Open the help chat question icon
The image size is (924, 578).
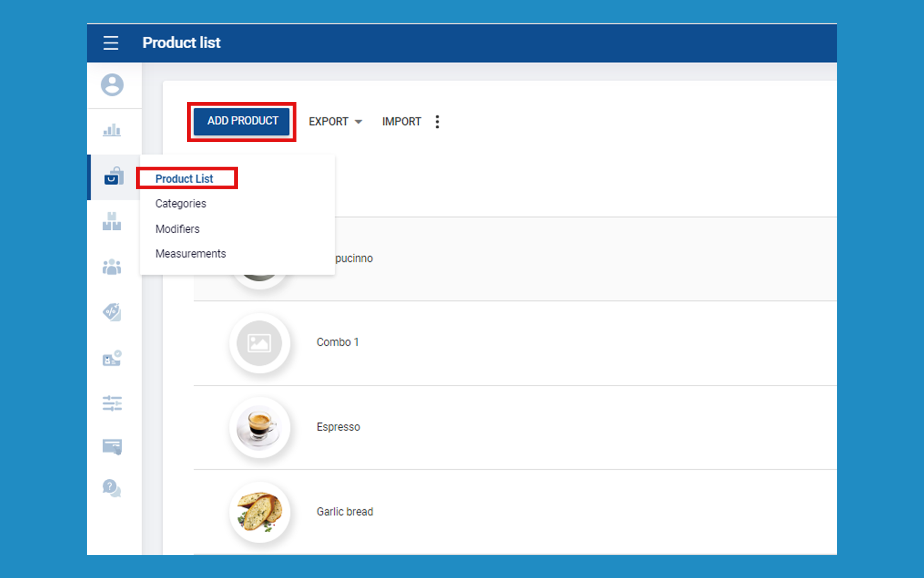tap(112, 488)
